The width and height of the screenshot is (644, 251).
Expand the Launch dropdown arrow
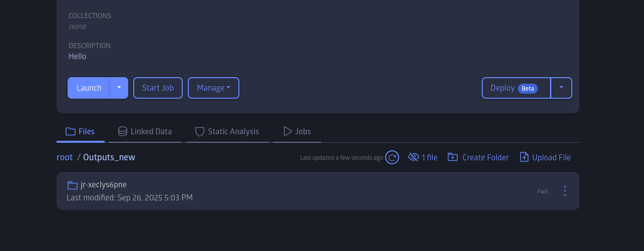119,88
